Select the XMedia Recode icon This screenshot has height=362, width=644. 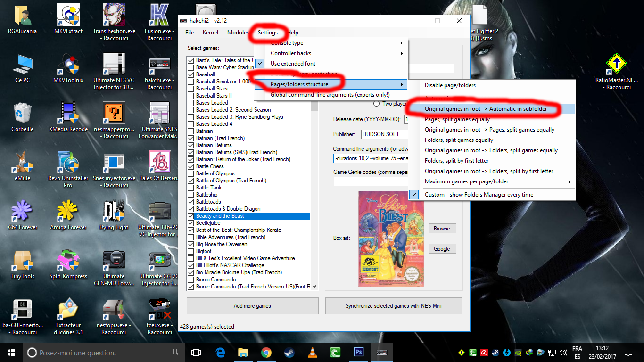point(68,117)
